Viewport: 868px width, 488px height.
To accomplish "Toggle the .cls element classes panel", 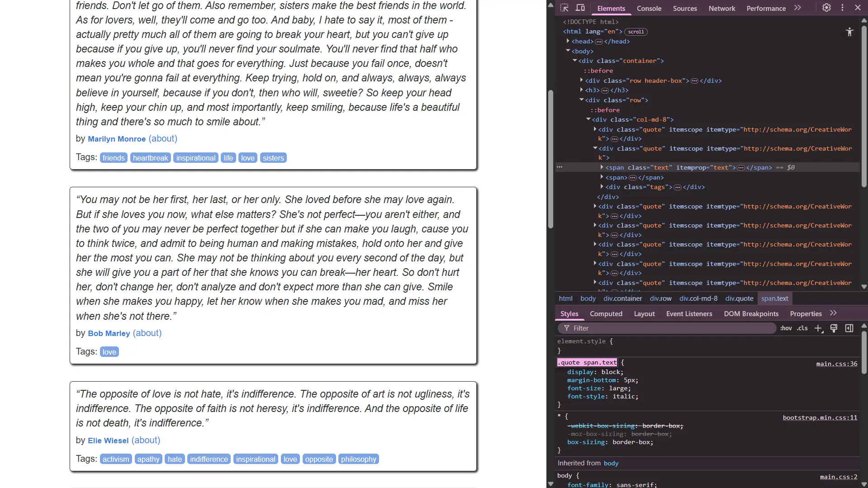I will click(802, 328).
